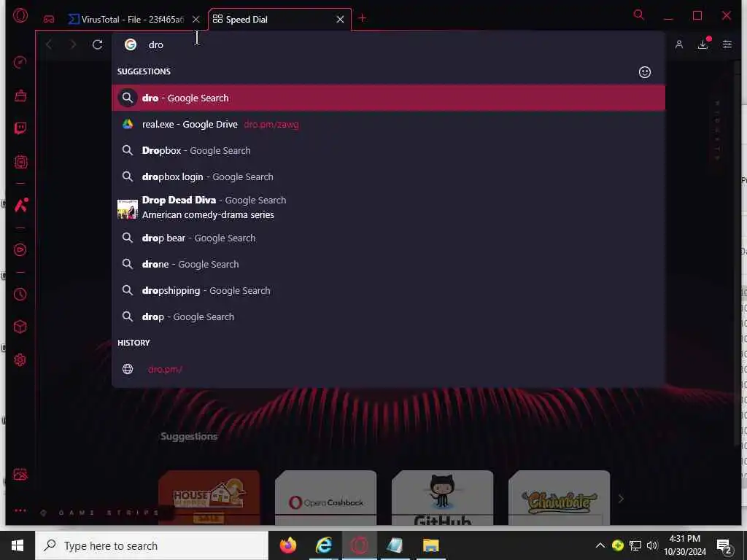Open the sidebar three-dots more menu

tap(20, 510)
